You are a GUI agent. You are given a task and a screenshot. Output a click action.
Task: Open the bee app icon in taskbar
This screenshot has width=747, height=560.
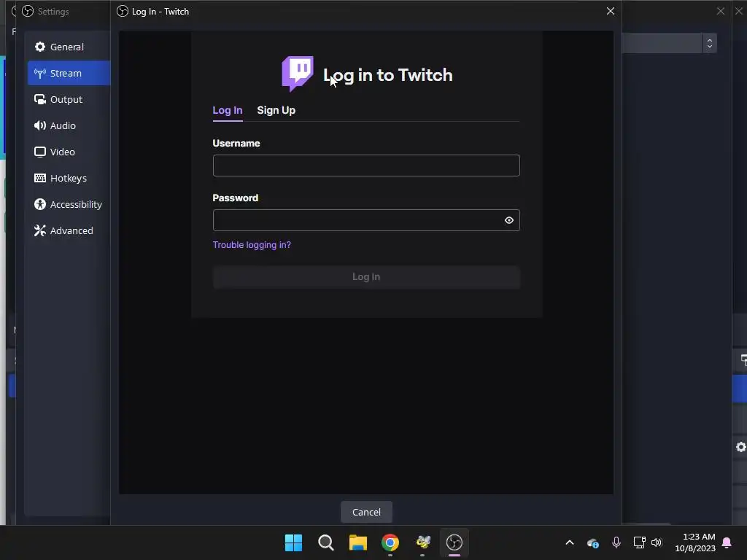pos(422,542)
